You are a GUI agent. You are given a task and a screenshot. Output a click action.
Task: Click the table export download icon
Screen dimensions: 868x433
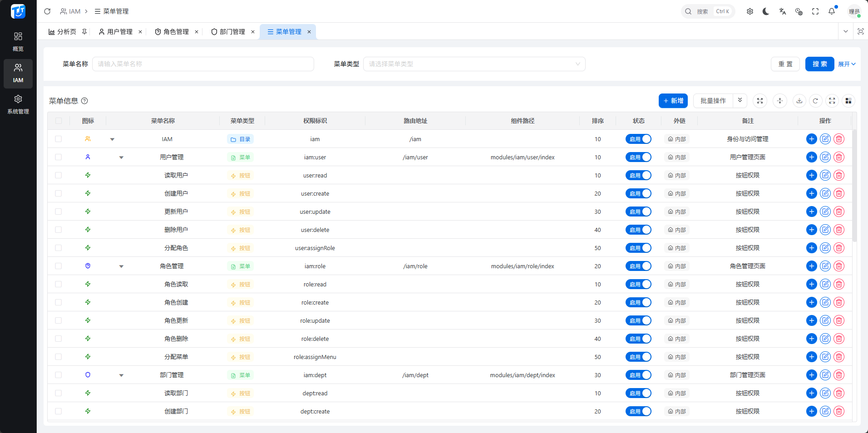(x=799, y=101)
